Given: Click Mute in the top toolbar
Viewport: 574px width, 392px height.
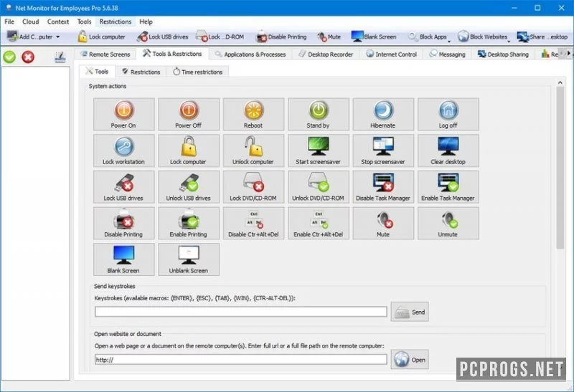Looking at the screenshot, I should 329,37.
